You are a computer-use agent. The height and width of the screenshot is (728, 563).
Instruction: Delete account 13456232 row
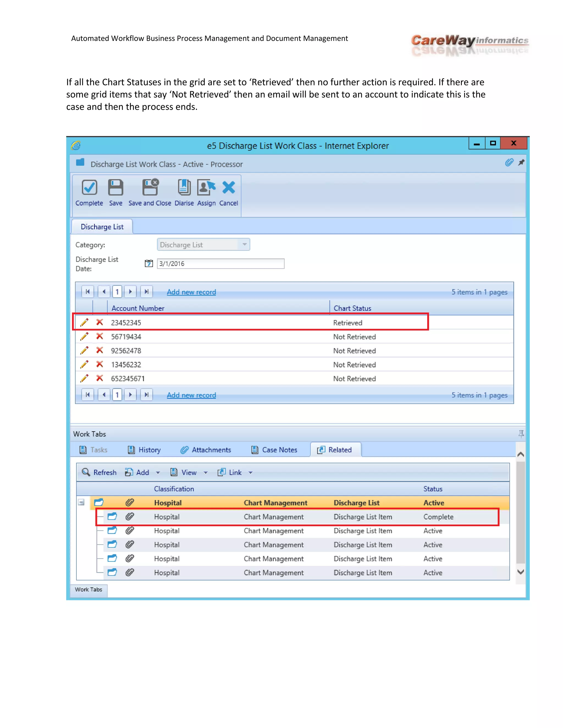(x=100, y=364)
